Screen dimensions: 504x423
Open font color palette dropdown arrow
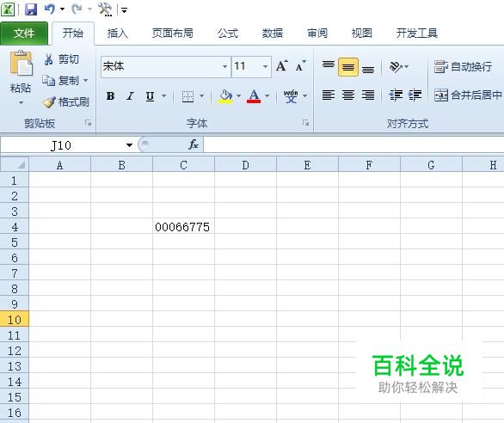pyautogui.click(x=267, y=95)
